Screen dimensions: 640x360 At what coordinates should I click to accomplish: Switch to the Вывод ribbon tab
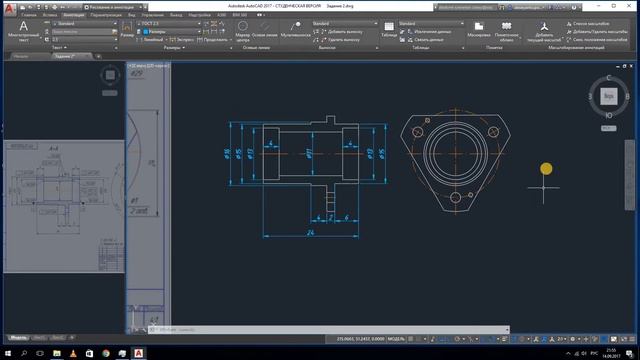(x=176, y=15)
